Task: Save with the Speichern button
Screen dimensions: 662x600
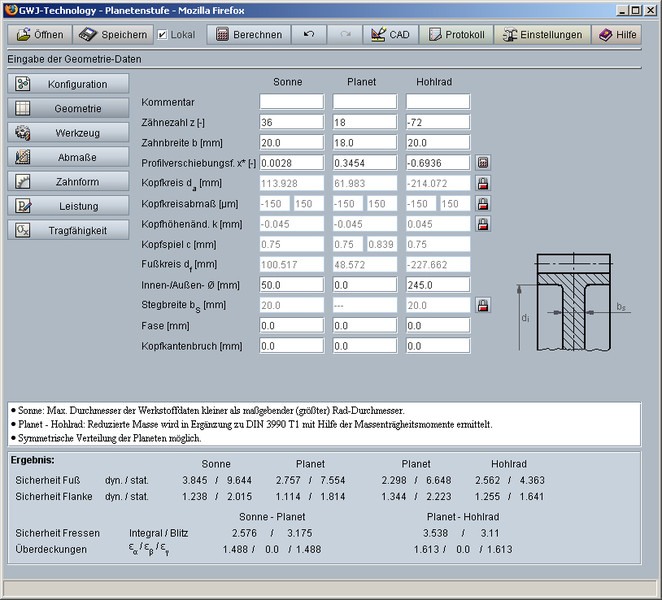Action: [112, 34]
